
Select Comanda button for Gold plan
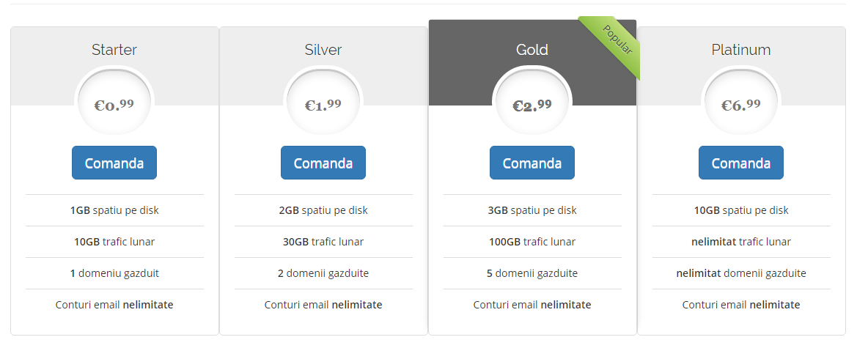pos(532,163)
